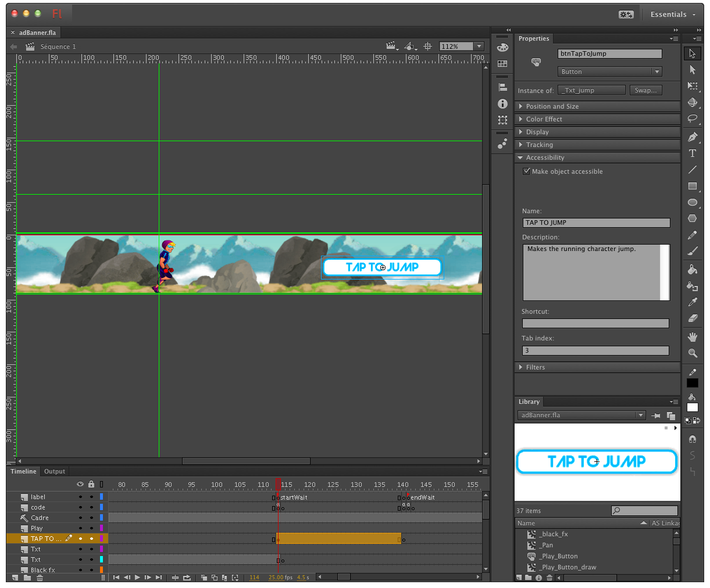This screenshot has width=710, height=588.
Task: Select the Text tool
Action: 692,153
